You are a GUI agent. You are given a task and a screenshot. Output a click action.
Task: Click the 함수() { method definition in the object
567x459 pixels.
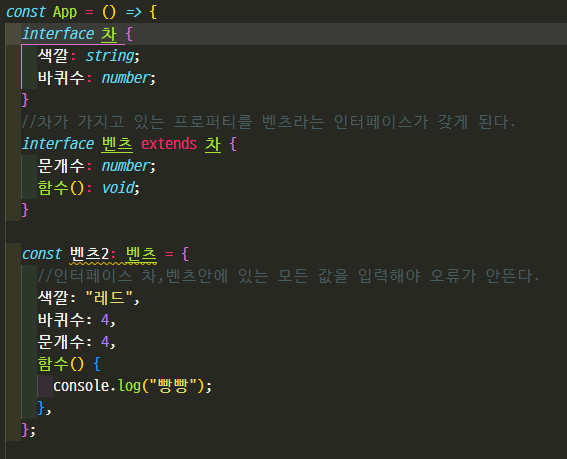pos(69,364)
